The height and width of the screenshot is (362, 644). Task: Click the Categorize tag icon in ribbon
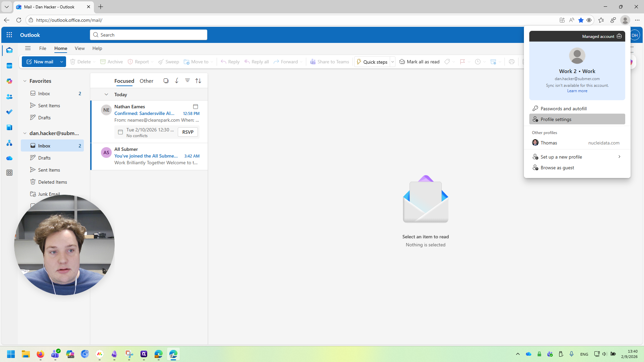point(447,62)
